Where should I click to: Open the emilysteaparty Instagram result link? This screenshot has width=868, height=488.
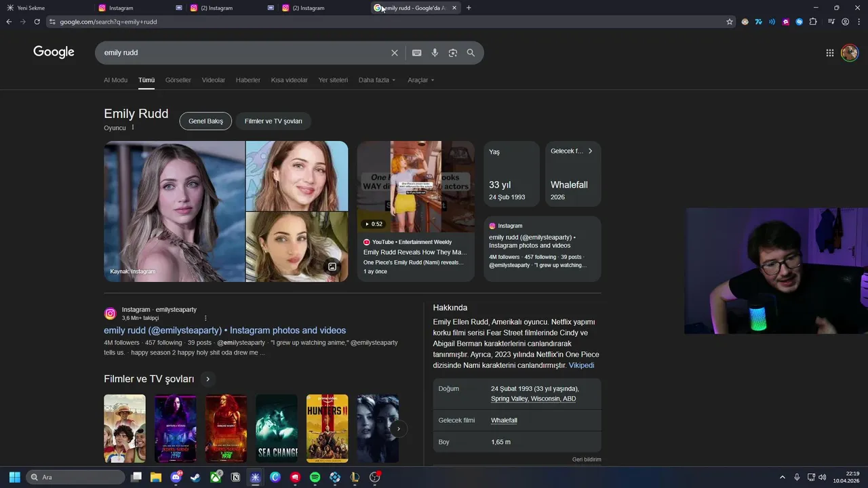point(224,331)
